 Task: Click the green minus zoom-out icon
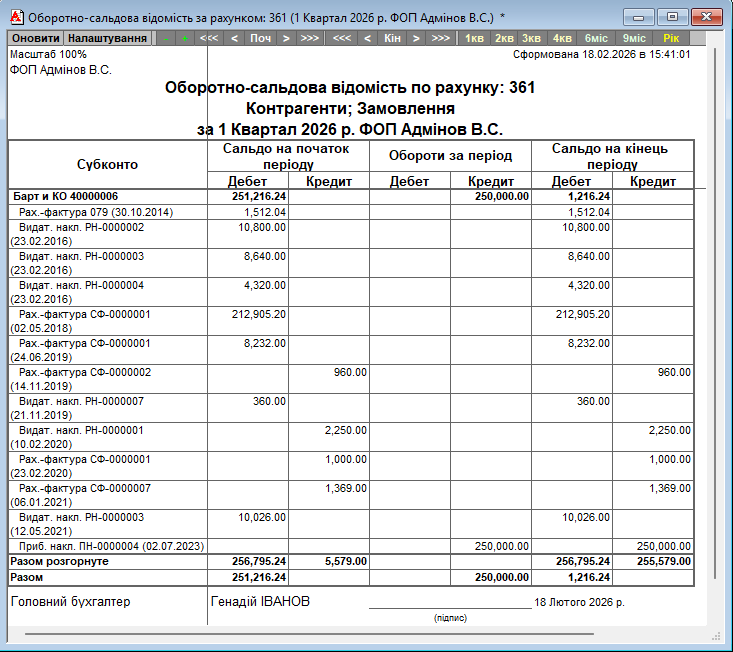click(x=165, y=38)
